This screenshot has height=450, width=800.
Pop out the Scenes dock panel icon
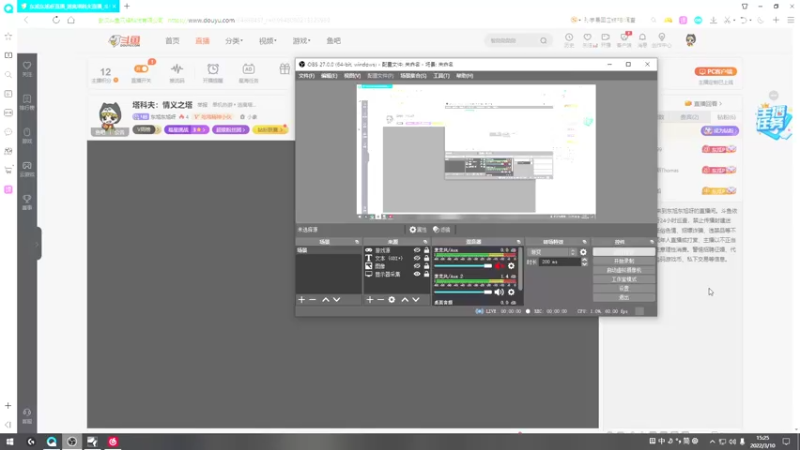(x=357, y=242)
